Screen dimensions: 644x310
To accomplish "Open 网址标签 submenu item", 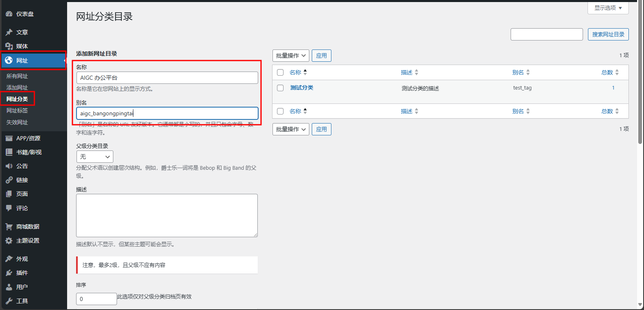I will point(17,110).
